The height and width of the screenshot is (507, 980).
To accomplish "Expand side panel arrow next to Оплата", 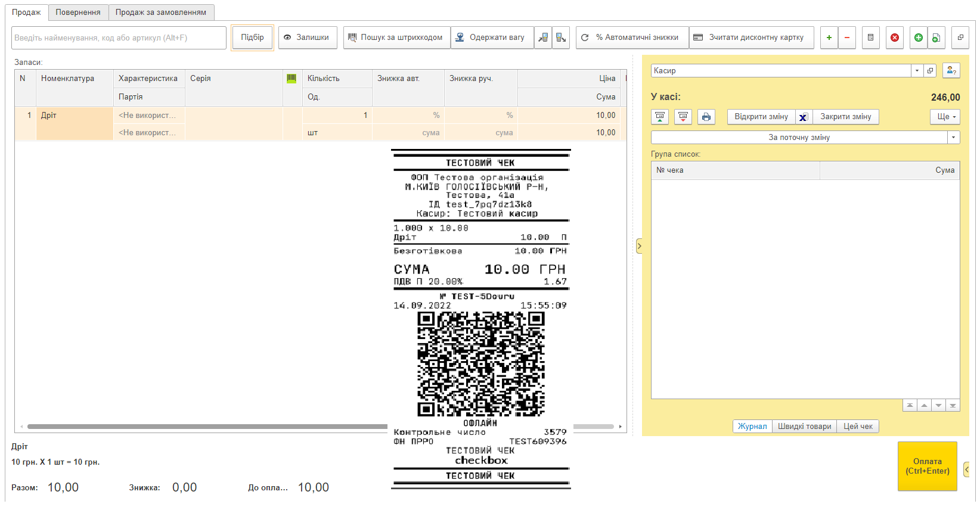I will point(966,469).
